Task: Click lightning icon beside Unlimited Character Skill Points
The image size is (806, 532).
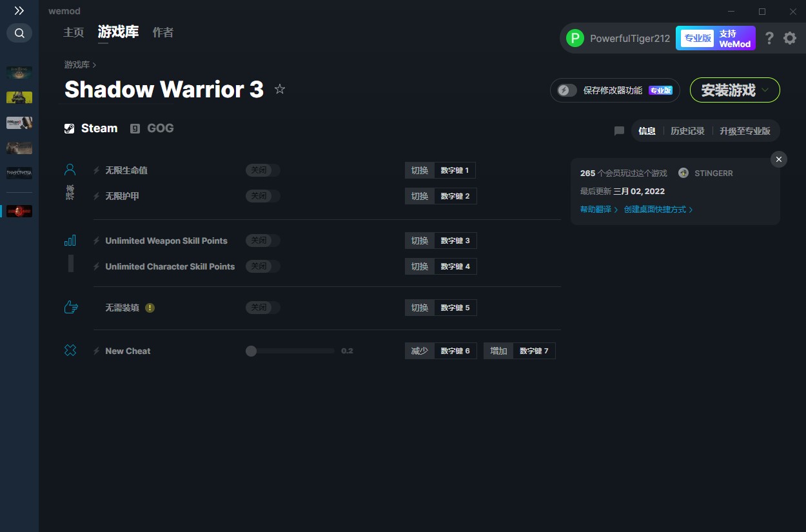Action: tap(97, 266)
